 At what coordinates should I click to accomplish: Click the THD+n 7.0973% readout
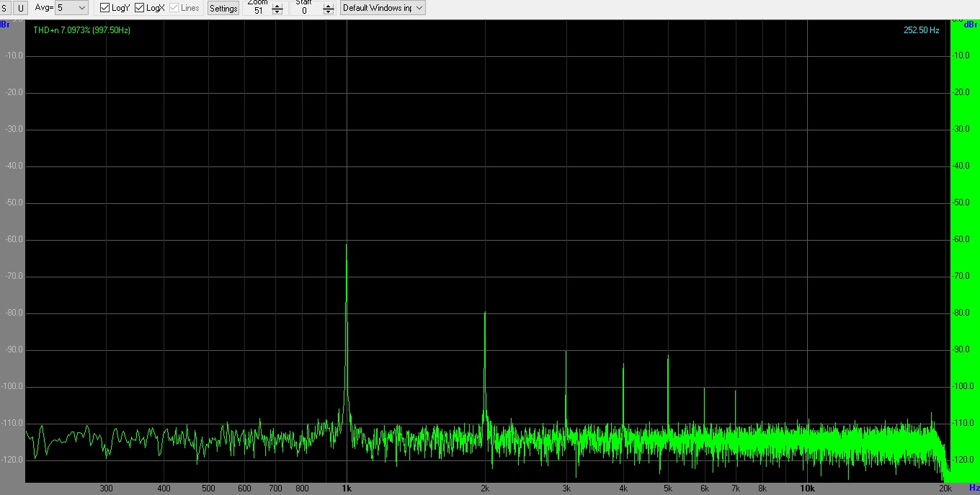click(81, 30)
